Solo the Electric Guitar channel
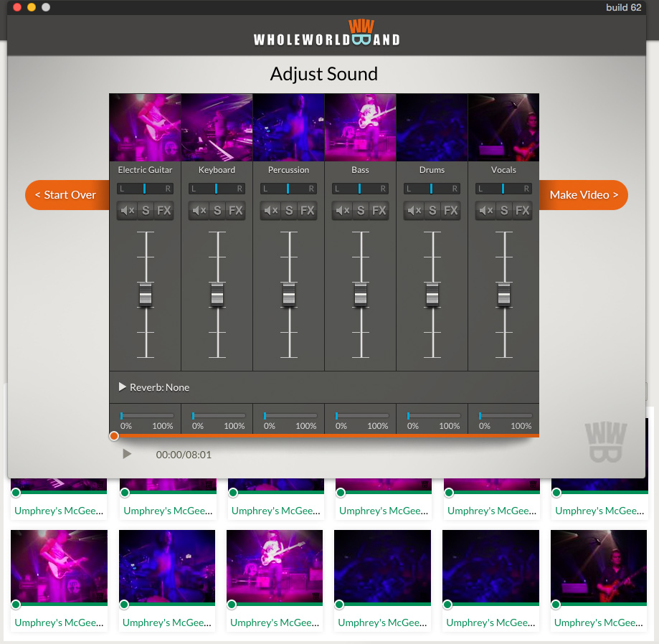The height and width of the screenshot is (644, 659). [146, 211]
